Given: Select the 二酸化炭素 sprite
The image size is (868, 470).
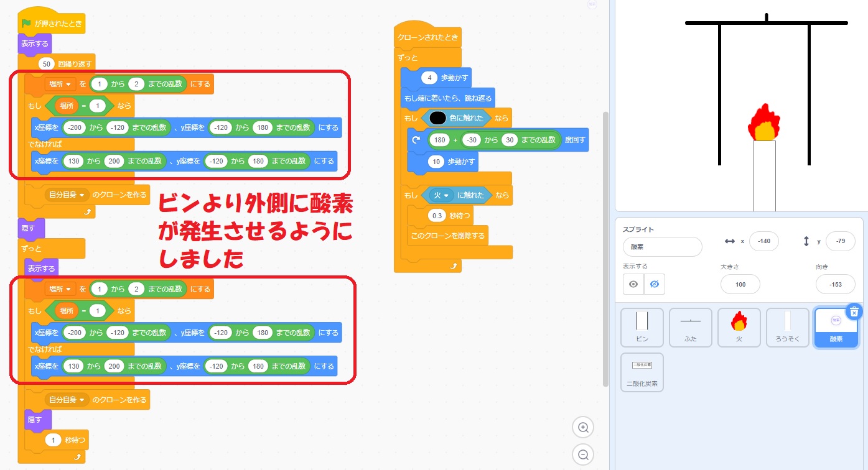Looking at the screenshot, I should (642, 372).
